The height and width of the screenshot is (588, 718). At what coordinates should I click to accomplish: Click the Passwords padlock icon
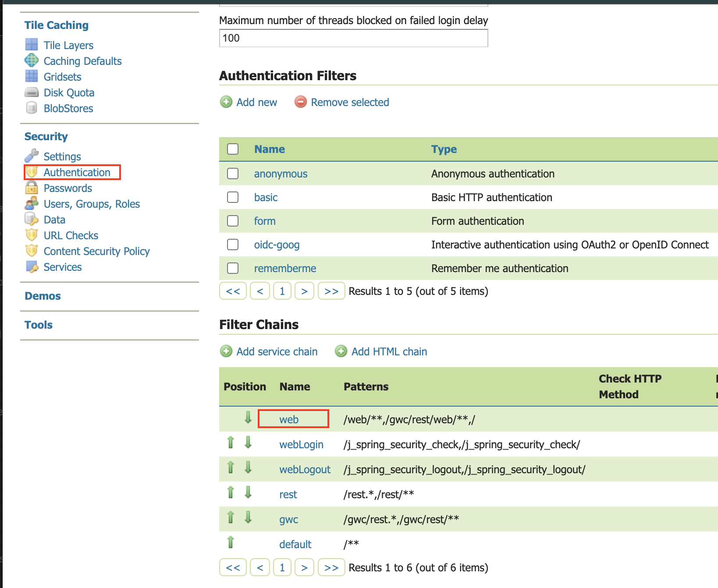click(32, 188)
